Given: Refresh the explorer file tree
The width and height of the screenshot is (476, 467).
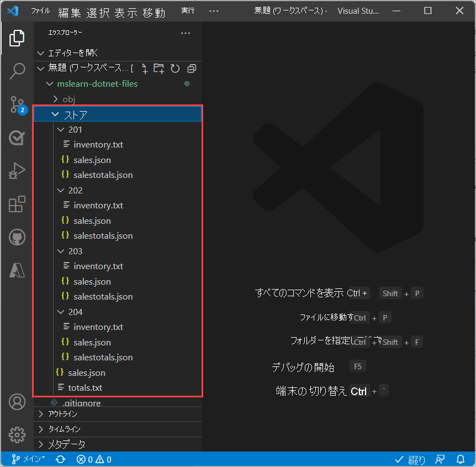Looking at the screenshot, I should pyautogui.click(x=176, y=68).
